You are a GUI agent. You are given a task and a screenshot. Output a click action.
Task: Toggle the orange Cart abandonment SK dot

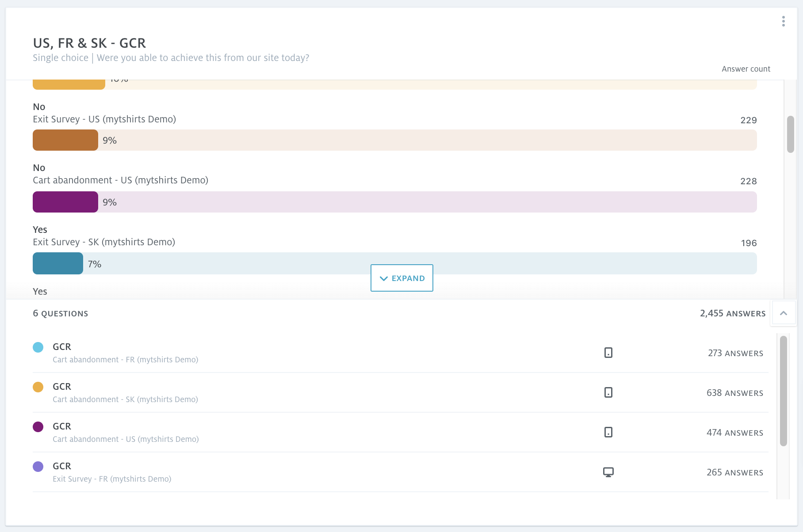click(x=38, y=387)
